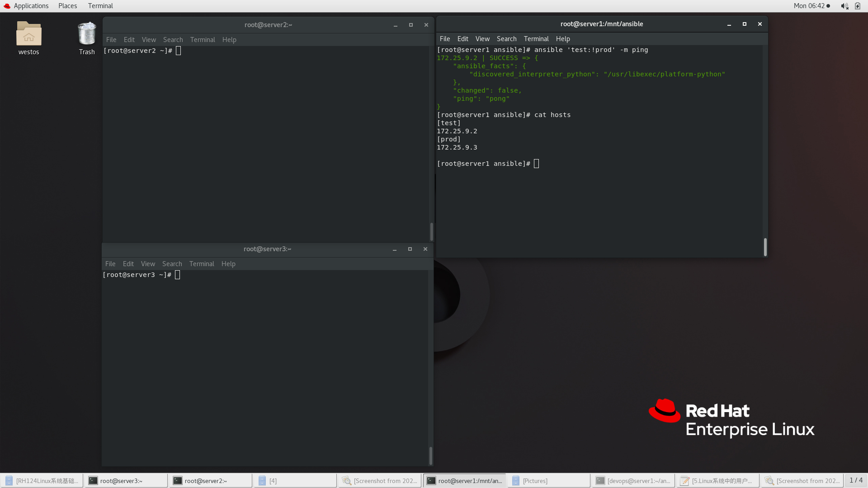Click the Red Hat Applications icon
This screenshot has width=868, height=488.
(x=7, y=6)
